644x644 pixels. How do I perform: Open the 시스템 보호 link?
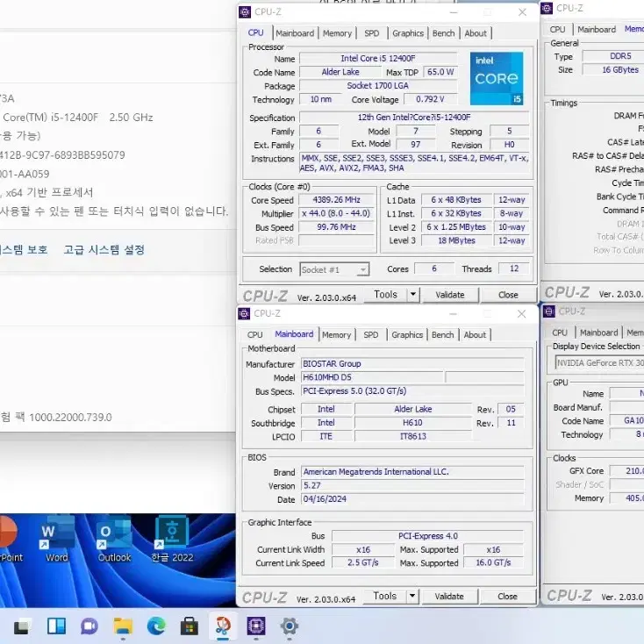tap(24, 250)
